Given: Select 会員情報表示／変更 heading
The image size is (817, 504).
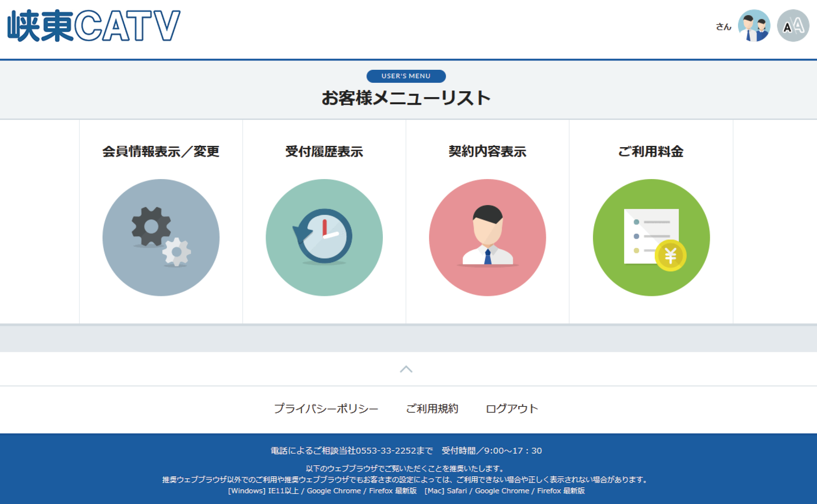Looking at the screenshot, I should (161, 151).
